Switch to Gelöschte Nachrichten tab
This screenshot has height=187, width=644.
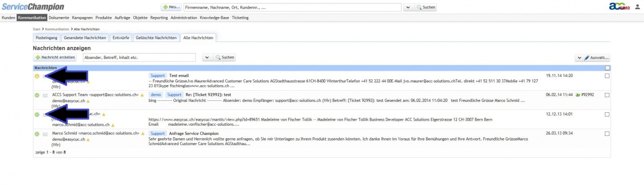156,38
